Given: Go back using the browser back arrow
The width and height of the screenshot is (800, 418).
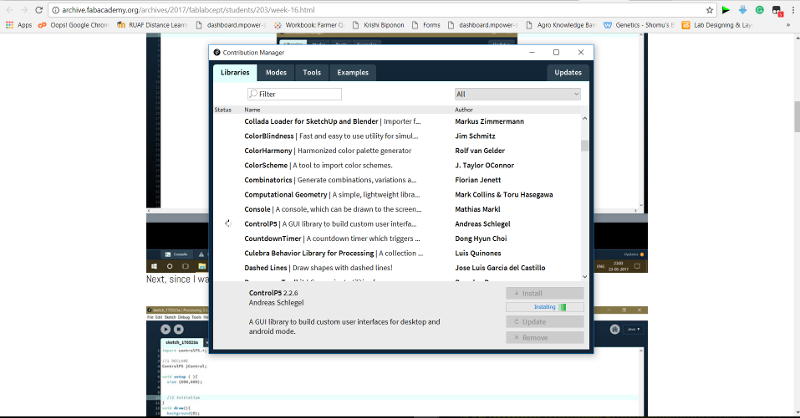Looking at the screenshot, I should [9, 10].
